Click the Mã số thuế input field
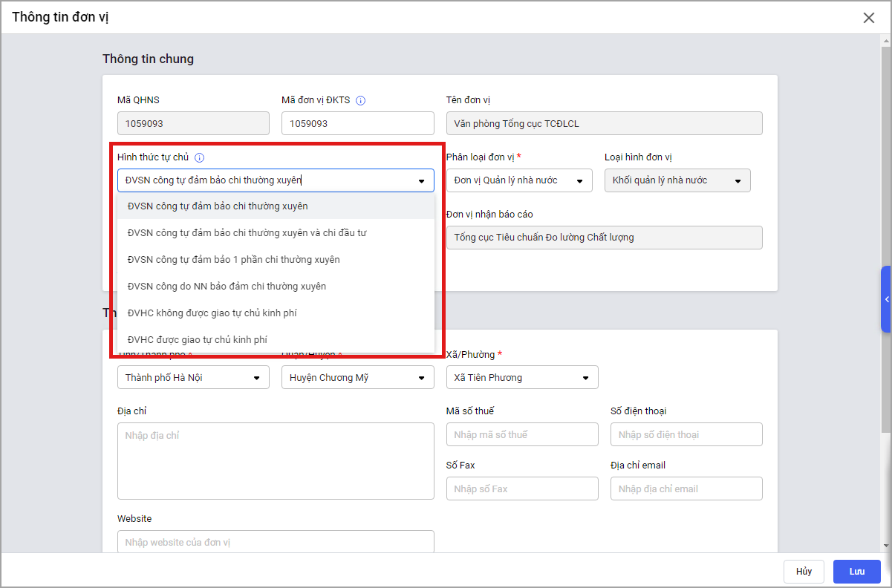Viewport: 892px width, 588px height. 522,434
